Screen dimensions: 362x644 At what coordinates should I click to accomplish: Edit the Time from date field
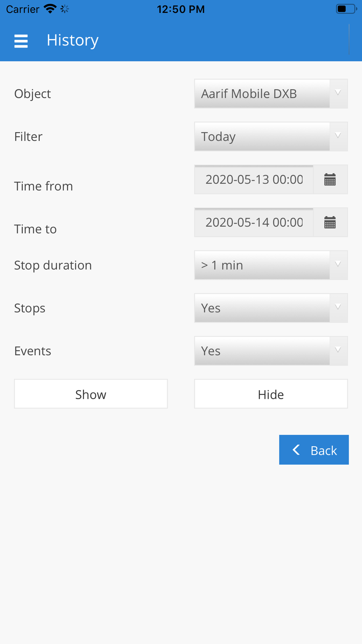pyautogui.click(x=254, y=180)
